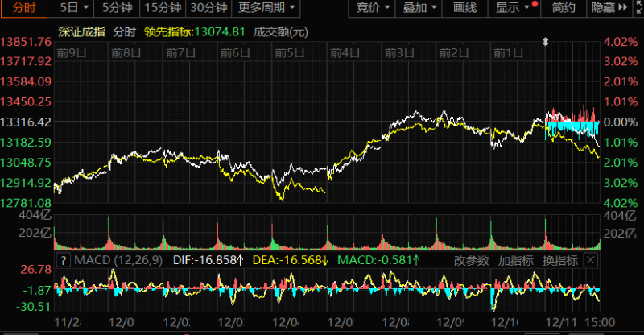The width and height of the screenshot is (644, 335).
Task: Click 加指标 to add an indicator
Action: [x=514, y=261]
